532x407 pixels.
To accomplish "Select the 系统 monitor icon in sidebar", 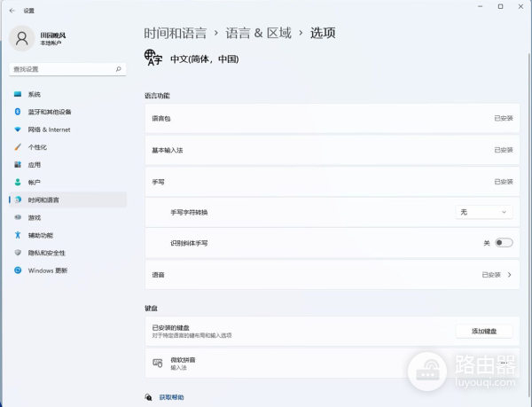I will coord(18,94).
